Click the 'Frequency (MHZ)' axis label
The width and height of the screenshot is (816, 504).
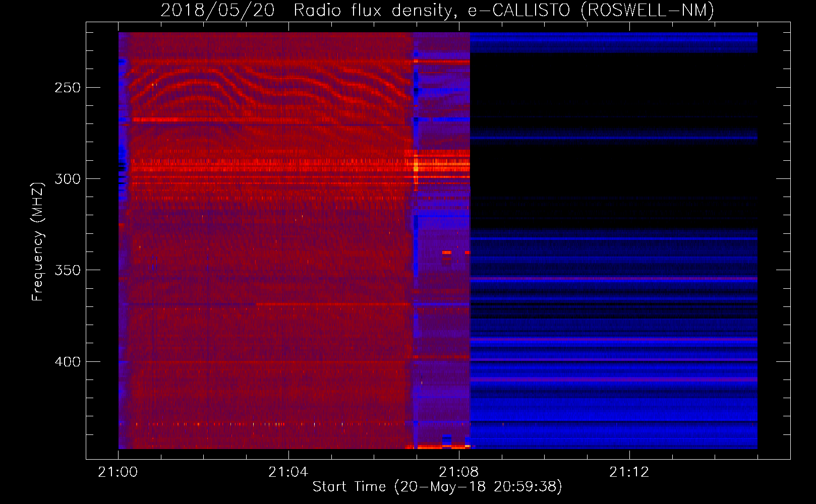click(x=38, y=241)
